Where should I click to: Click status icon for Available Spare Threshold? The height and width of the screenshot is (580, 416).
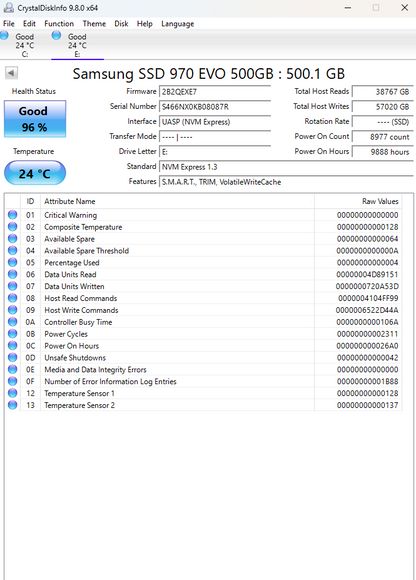(13, 250)
